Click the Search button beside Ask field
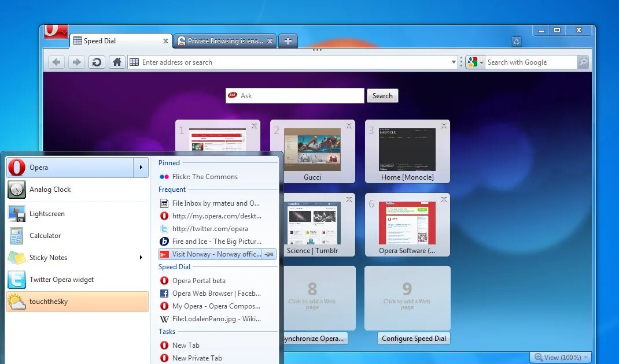Viewport: 619px width, 364px height. coord(382,95)
